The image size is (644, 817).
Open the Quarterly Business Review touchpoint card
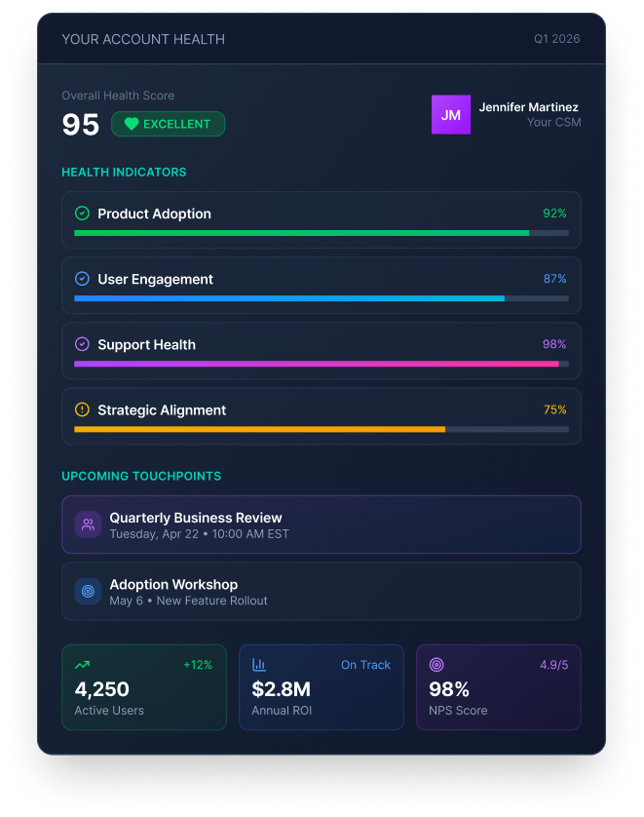(x=322, y=525)
